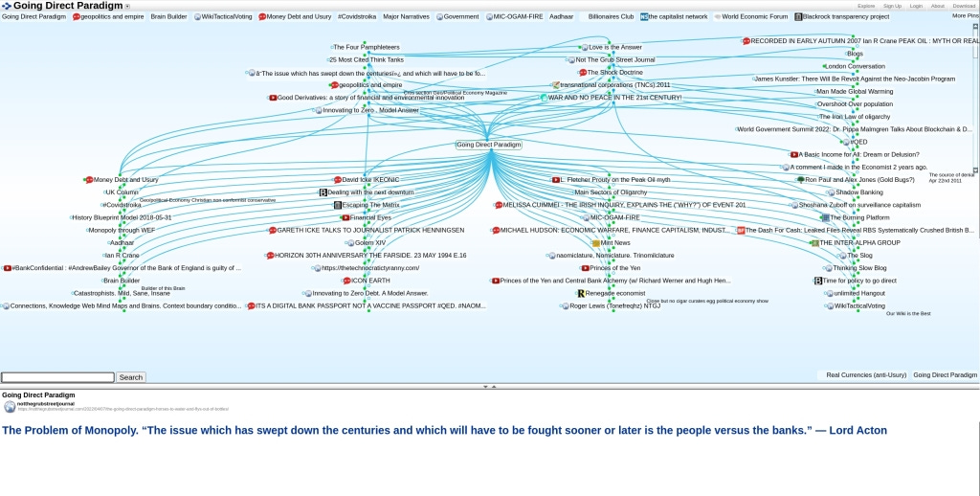This screenshot has width=980, height=496.
Task: Click icon of THE INTER-ALPHA GROUP
Action: pyautogui.click(x=815, y=243)
